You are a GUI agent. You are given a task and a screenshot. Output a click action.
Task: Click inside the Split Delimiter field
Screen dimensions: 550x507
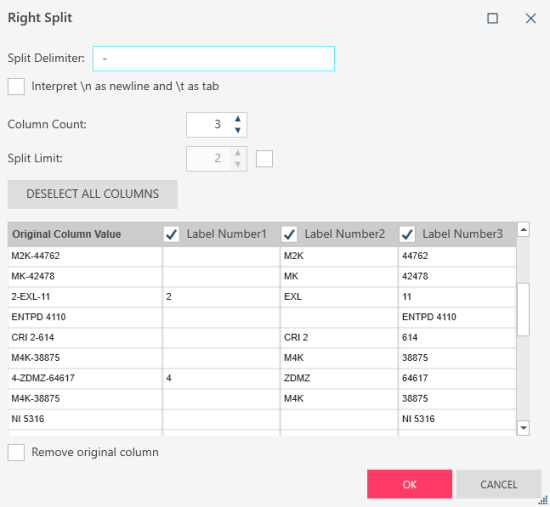click(x=214, y=59)
